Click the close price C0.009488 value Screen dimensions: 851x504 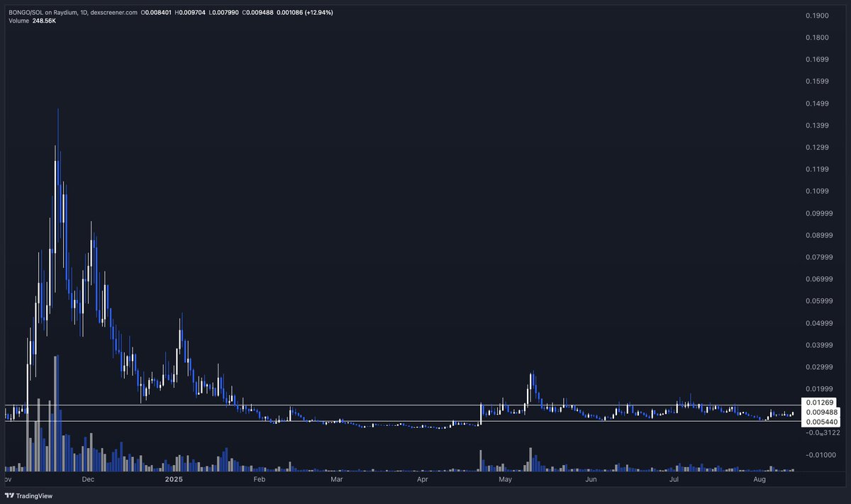[257, 12]
